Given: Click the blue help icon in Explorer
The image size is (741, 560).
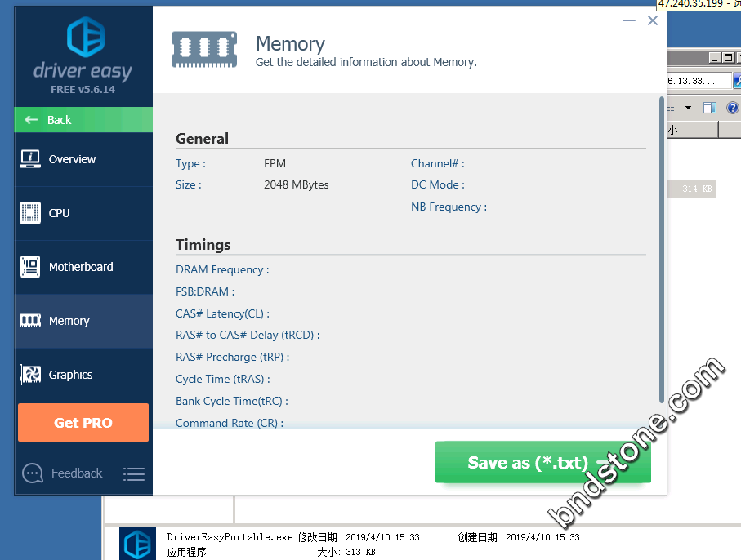Looking at the screenshot, I should [x=732, y=108].
